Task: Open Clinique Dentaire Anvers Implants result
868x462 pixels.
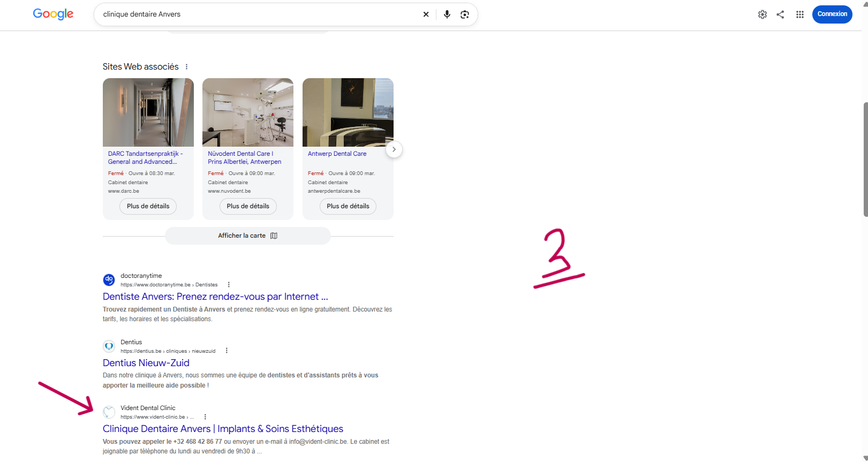Action: pyautogui.click(x=223, y=429)
